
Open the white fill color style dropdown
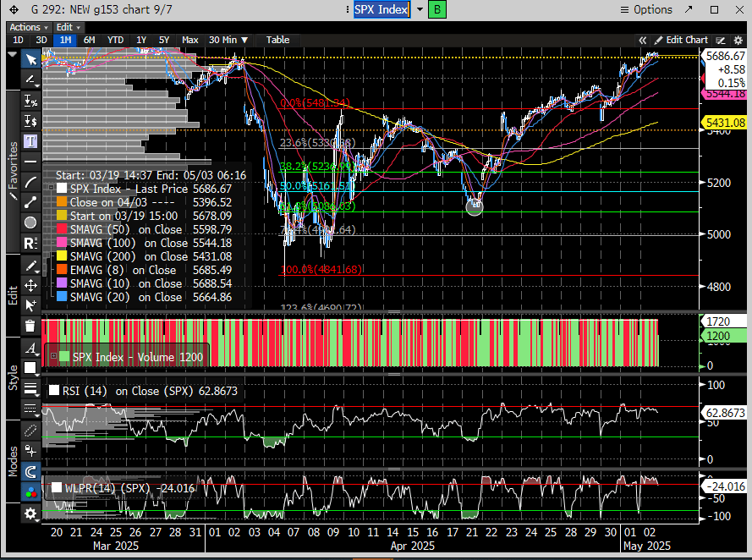[x=30, y=368]
